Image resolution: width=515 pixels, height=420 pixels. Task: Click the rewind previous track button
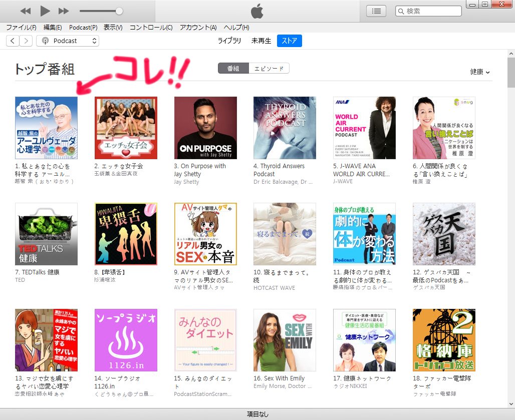(x=25, y=11)
